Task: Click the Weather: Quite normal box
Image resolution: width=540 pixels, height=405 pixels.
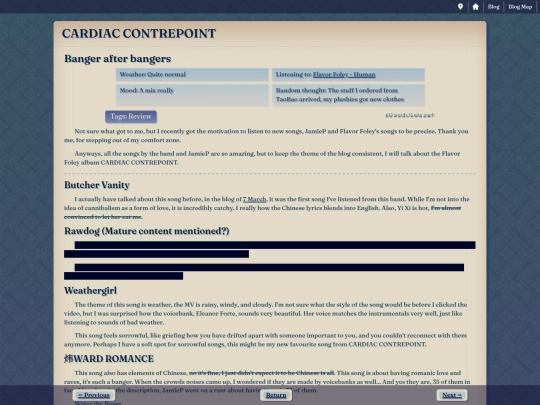Action: 192,74
